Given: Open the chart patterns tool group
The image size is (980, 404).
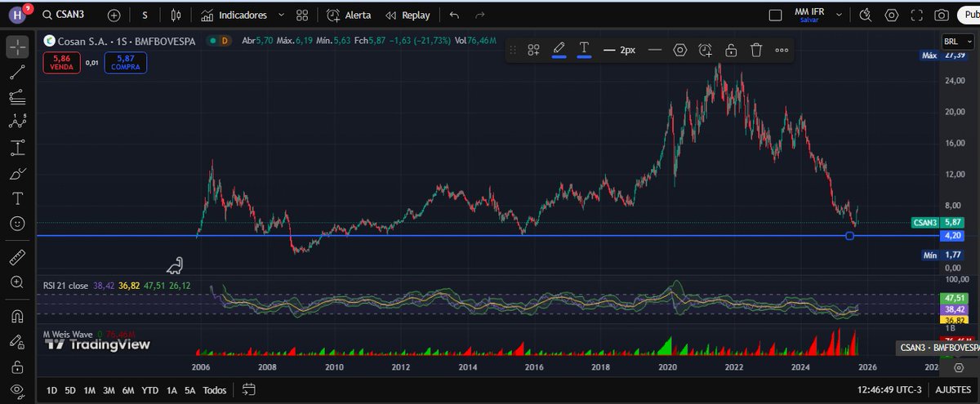Looking at the screenshot, I should coord(17,123).
